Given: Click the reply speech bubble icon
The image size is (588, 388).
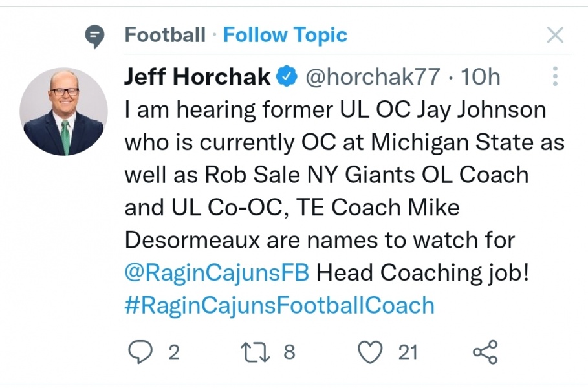Looking at the screenshot, I should click(139, 352).
